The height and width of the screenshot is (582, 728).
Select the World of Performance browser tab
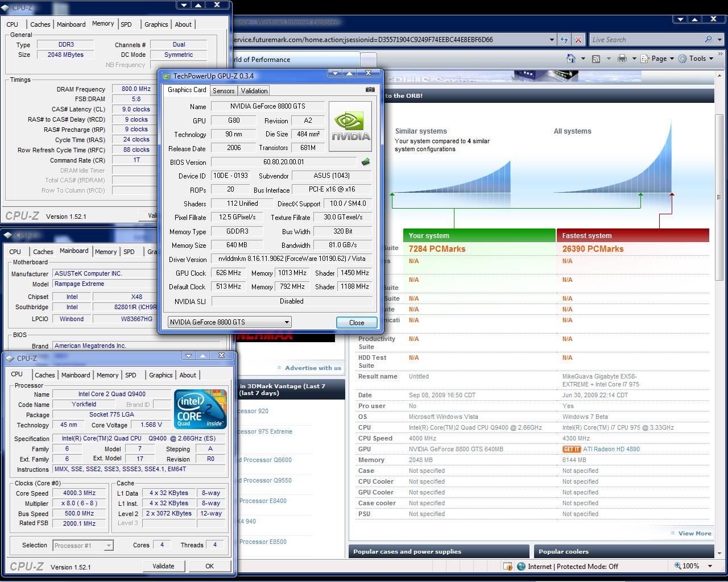(296, 60)
